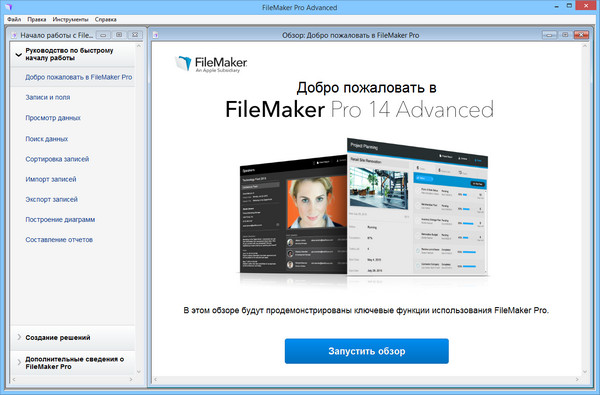
Task: Restore the FileMaker Pro Advanced main window
Action: point(569,6)
